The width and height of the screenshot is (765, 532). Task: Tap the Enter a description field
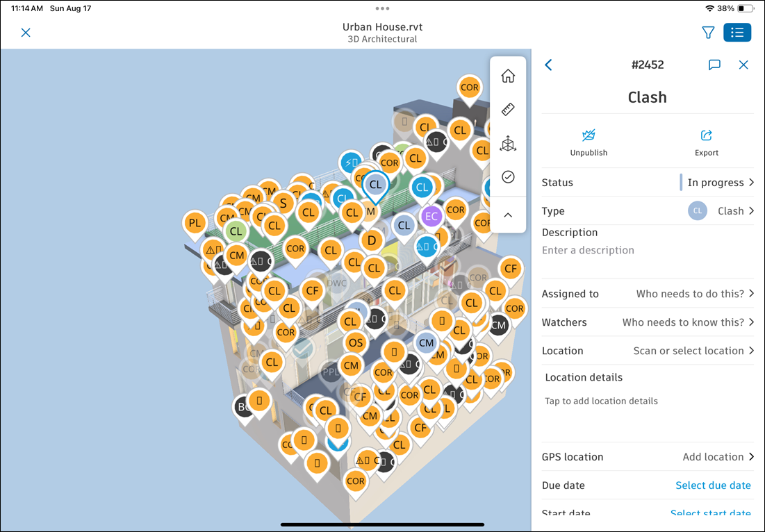(x=588, y=250)
